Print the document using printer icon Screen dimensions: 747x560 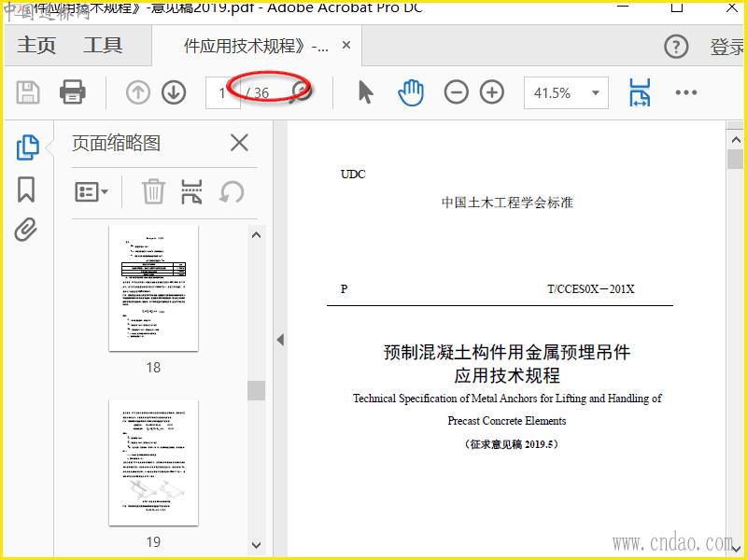click(x=73, y=91)
